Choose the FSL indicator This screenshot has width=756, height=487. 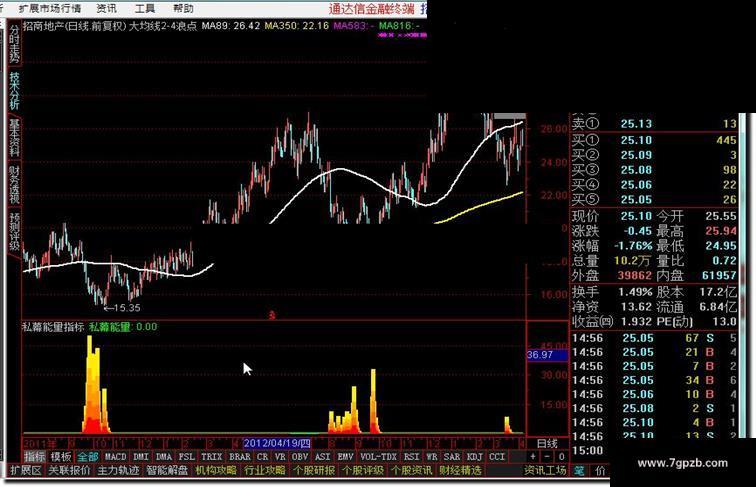click(x=187, y=456)
